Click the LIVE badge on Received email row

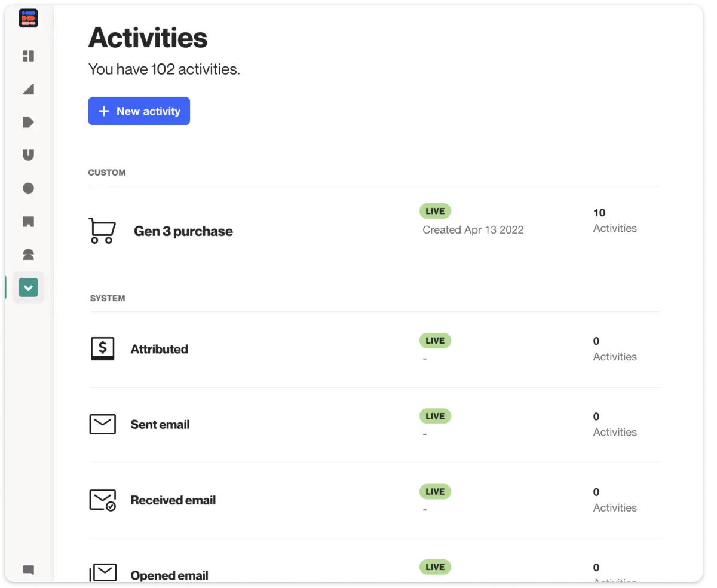tap(435, 491)
